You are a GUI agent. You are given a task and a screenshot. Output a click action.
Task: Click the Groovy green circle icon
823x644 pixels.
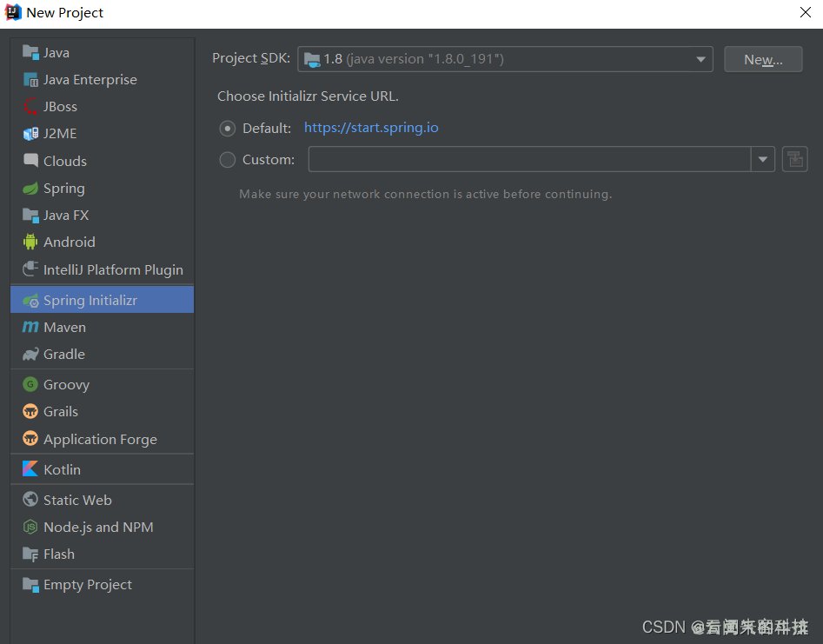[30, 385]
